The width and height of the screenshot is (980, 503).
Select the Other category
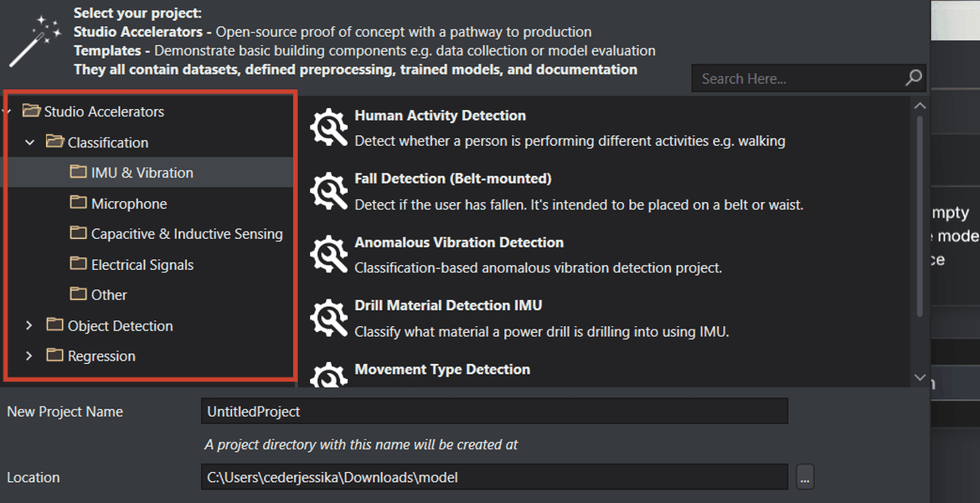[109, 295]
